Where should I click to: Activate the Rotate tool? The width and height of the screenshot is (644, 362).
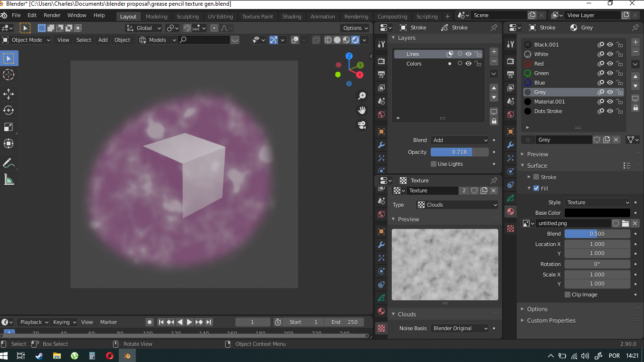click(9, 110)
